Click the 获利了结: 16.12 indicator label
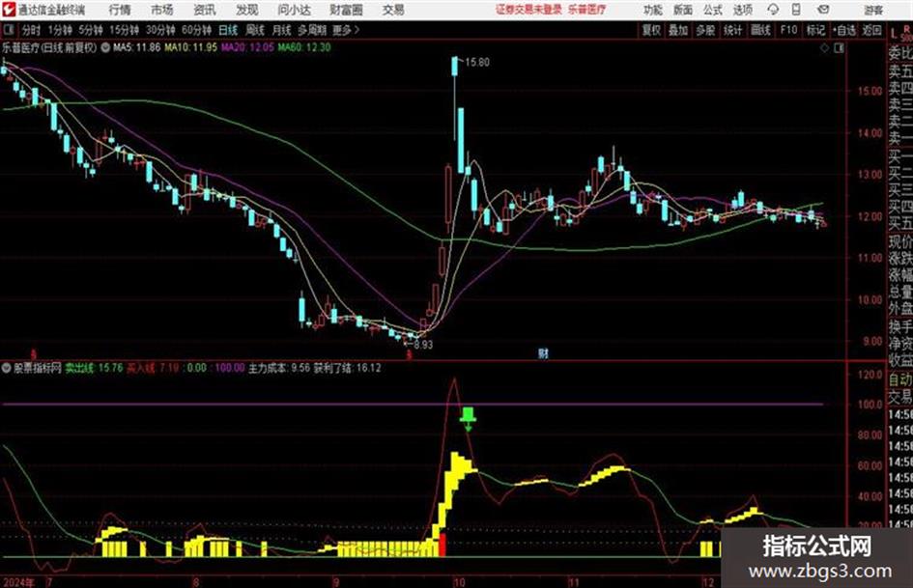The height and width of the screenshot is (588, 913). pos(348,368)
